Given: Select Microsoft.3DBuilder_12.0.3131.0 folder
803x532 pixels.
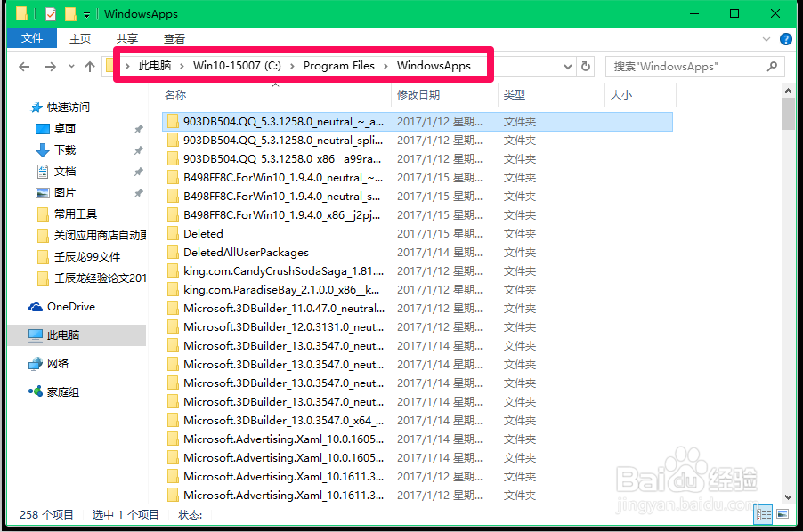Looking at the screenshot, I should [x=284, y=327].
